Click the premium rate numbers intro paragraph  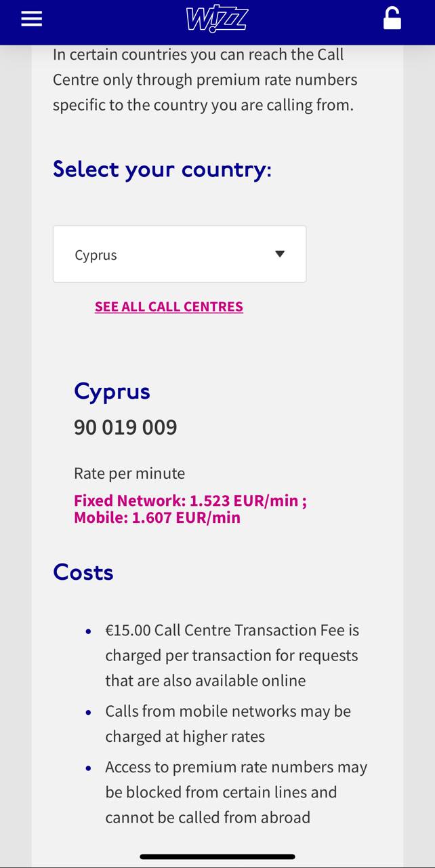tap(205, 80)
